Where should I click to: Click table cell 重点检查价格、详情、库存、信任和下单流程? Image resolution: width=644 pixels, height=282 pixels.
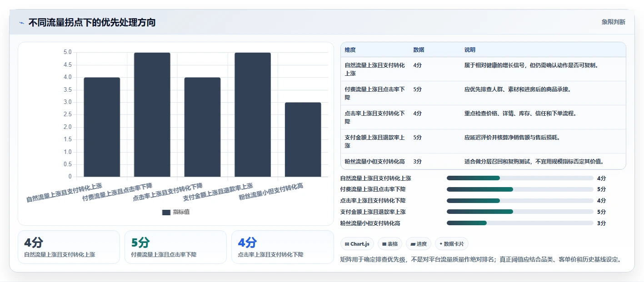[520, 114]
